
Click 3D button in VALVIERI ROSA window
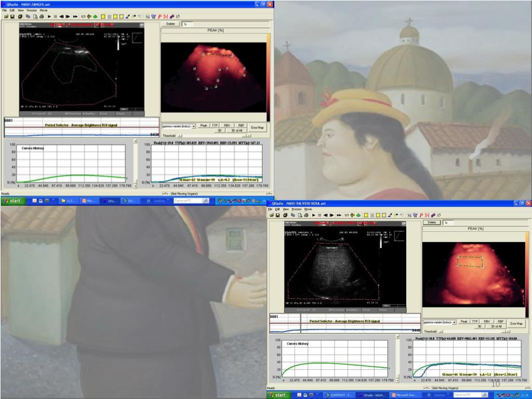(480, 326)
